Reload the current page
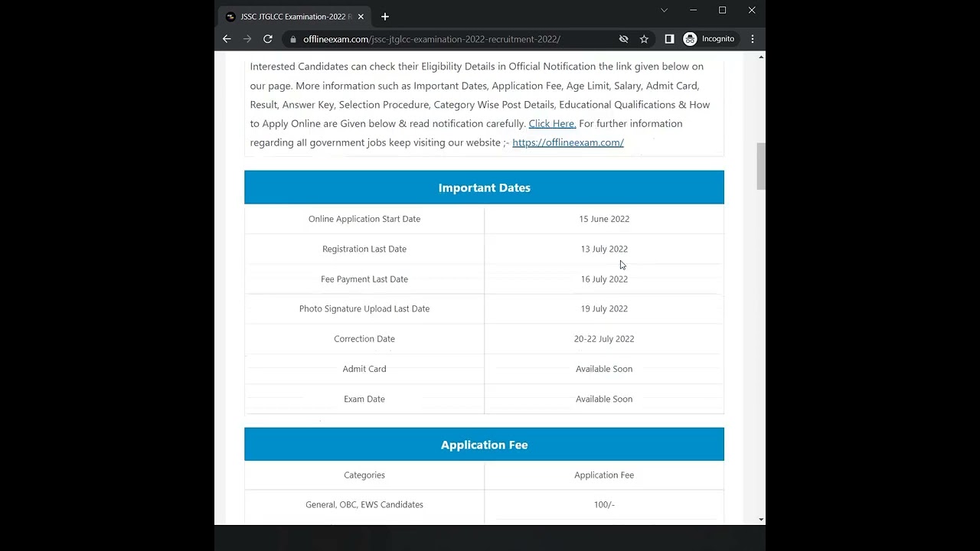 268,39
